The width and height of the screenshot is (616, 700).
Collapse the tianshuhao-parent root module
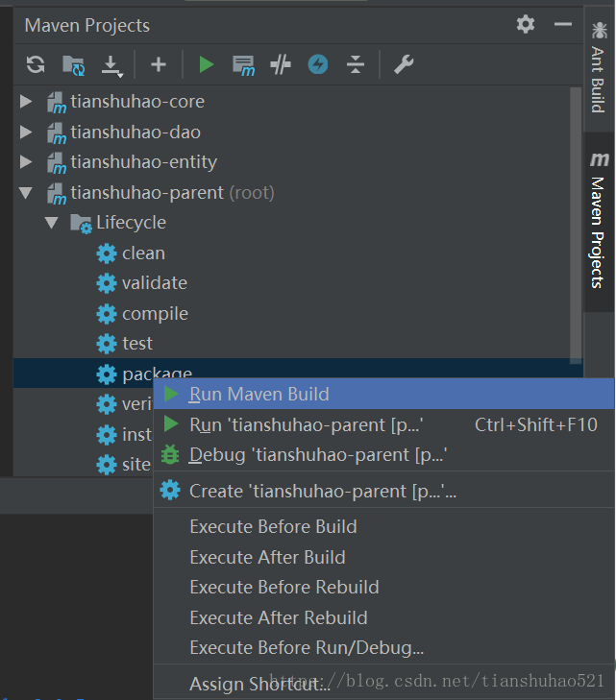[26, 193]
